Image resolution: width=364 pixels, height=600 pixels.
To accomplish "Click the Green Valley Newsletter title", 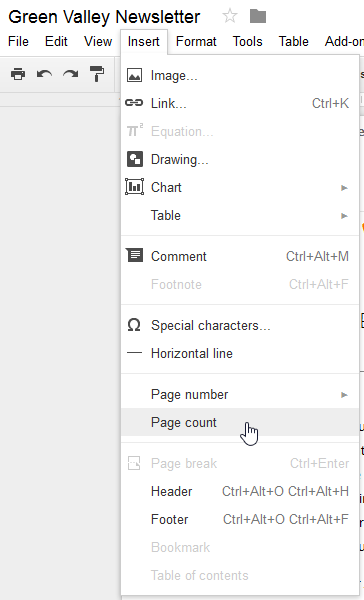I will (x=104, y=17).
